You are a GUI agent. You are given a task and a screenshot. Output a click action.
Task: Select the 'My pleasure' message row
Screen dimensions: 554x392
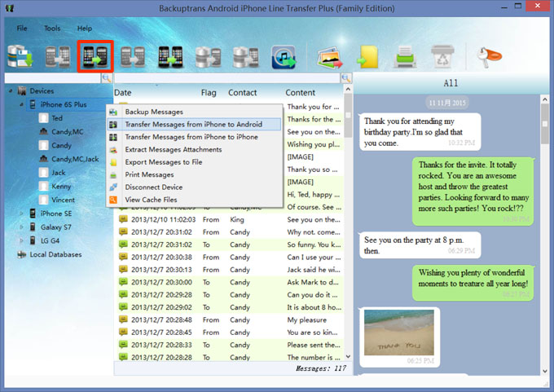[229, 319]
